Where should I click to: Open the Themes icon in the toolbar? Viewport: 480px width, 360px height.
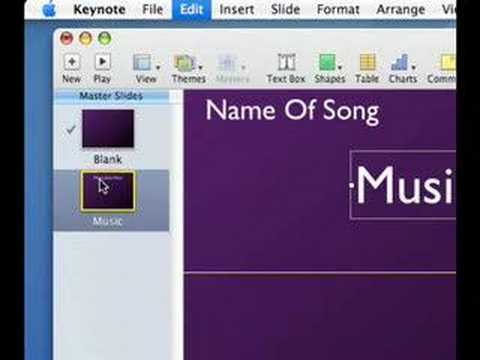tap(185, 63)
